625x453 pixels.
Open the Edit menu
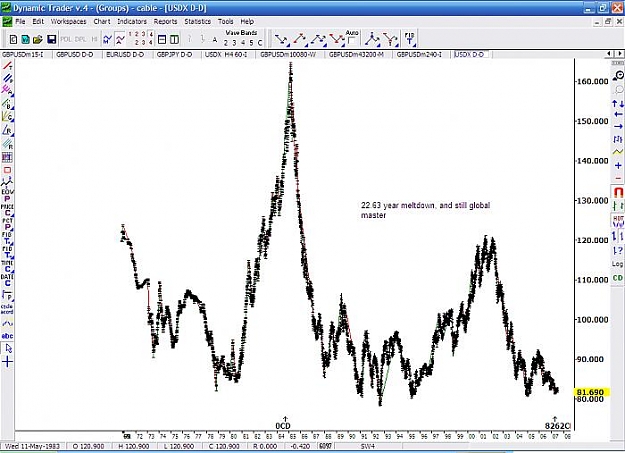coord(38,22)
